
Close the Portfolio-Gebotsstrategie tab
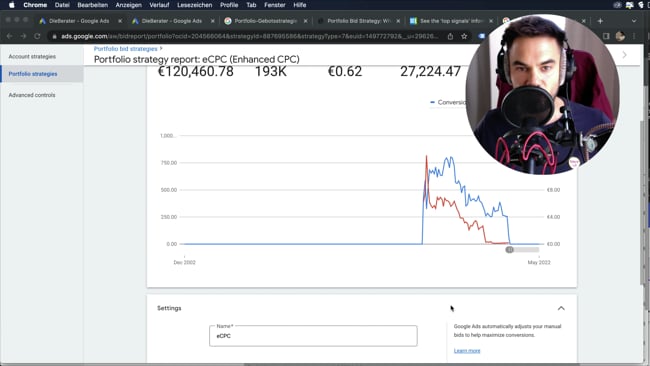point(306,21)
